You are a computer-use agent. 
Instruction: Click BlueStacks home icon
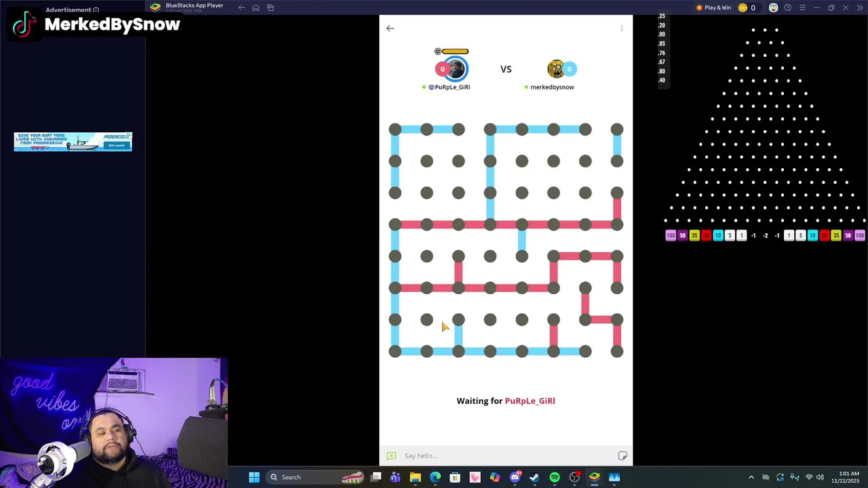256,7
